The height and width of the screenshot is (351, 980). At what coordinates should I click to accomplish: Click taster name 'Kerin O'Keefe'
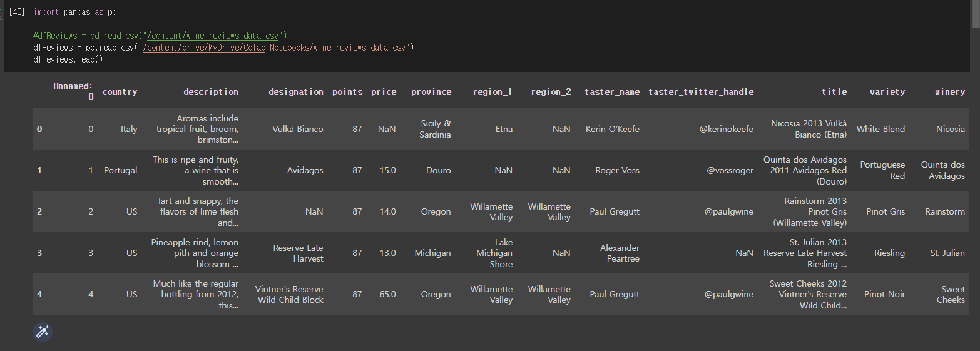point(613,129)
